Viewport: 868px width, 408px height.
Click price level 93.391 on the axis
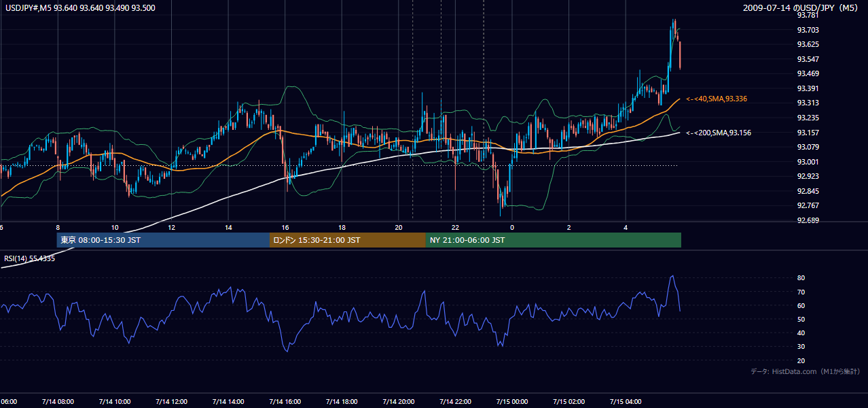pos(808,88)
